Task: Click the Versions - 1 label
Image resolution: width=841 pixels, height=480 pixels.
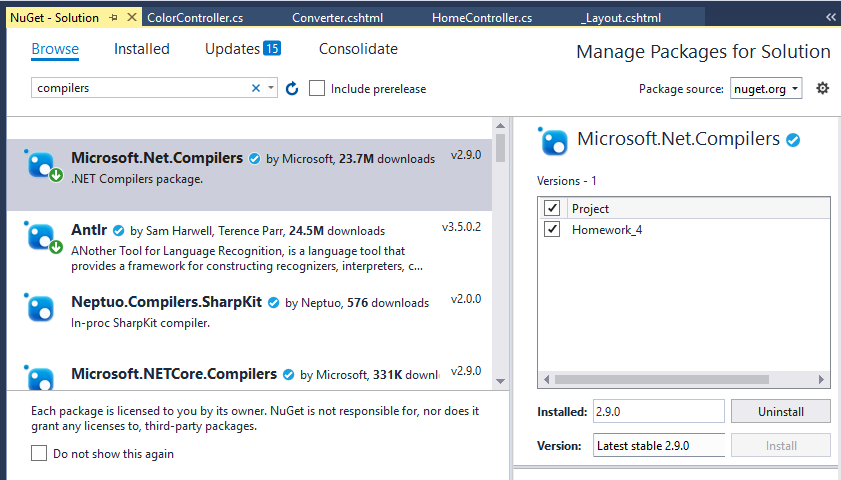Action: coord(566,181)
